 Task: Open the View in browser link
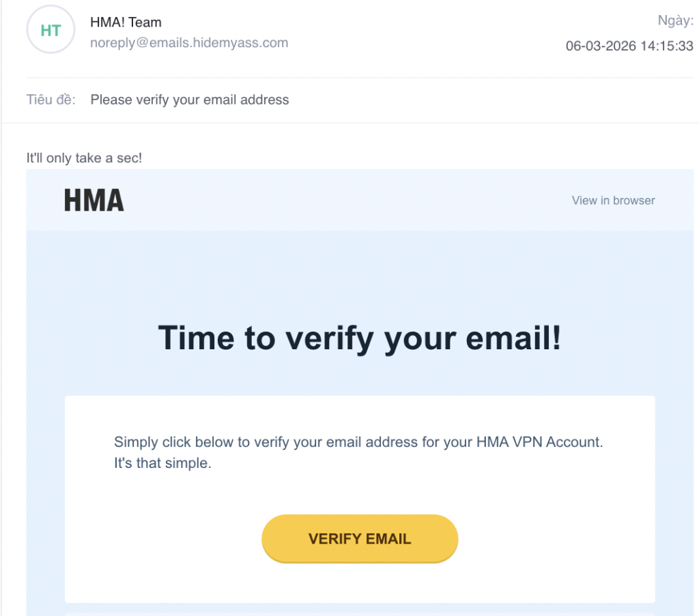click(613, 201)
